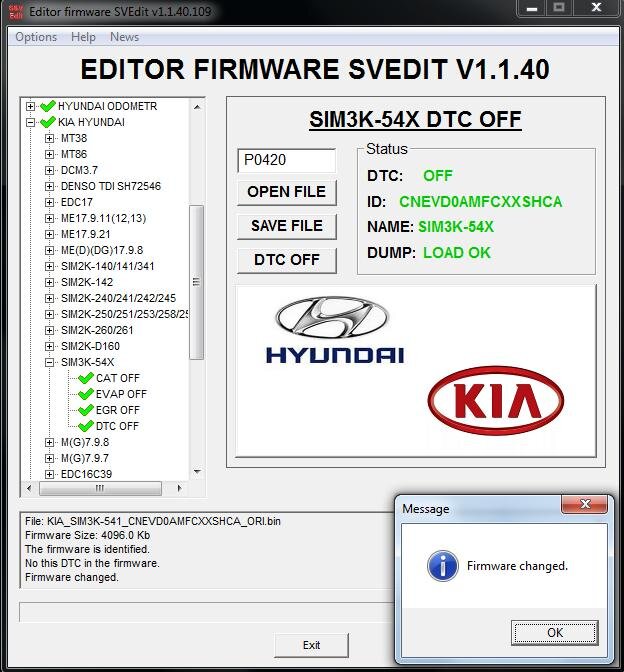Maximize the SVEdit window
The width and height of the screenshot is (624, 672).
tap(558, 8)
